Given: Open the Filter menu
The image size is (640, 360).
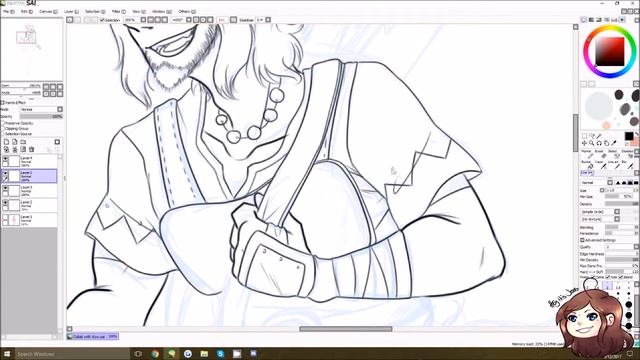Looking at the screenshot, I should click(x=119, y=11).
